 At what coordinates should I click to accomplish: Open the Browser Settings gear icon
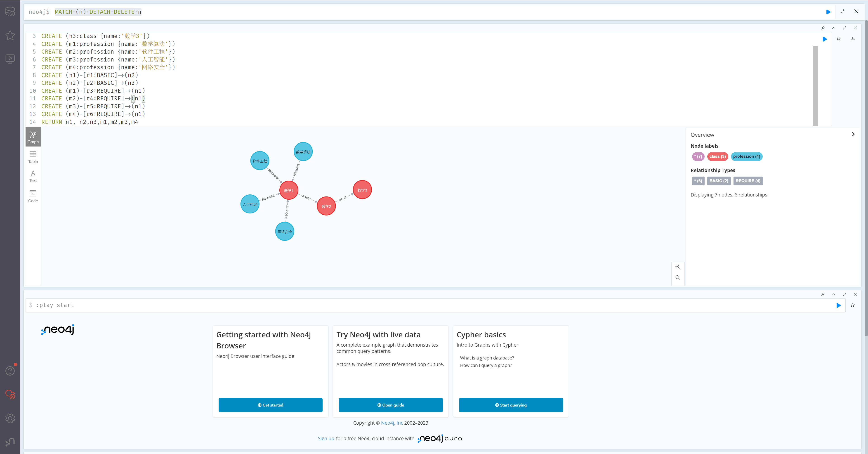(x=10, y=418)
